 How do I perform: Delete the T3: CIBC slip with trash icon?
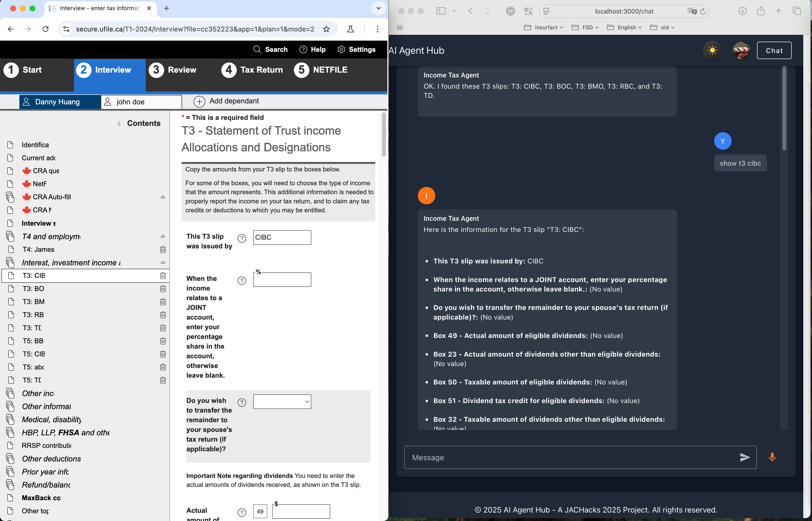[163, 276]
